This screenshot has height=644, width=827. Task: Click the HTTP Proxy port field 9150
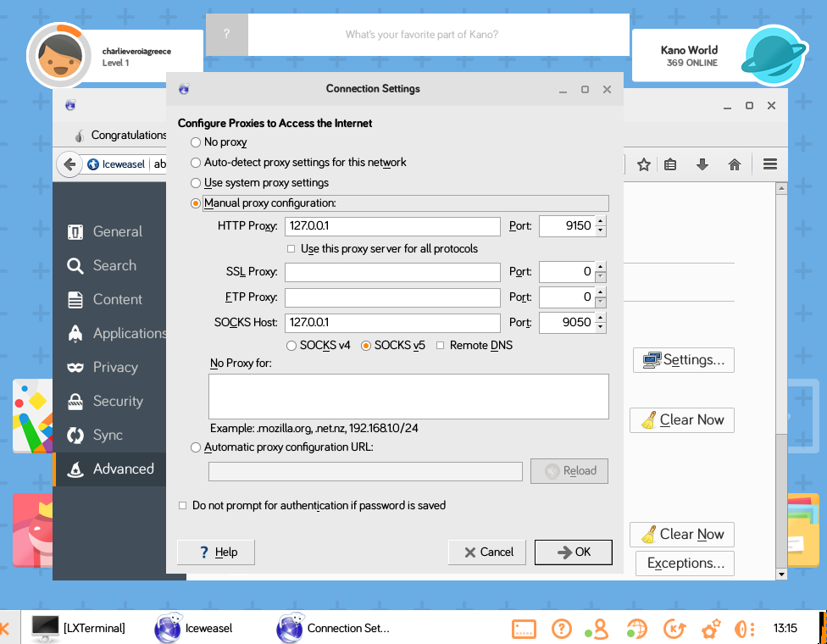point(568,226)
